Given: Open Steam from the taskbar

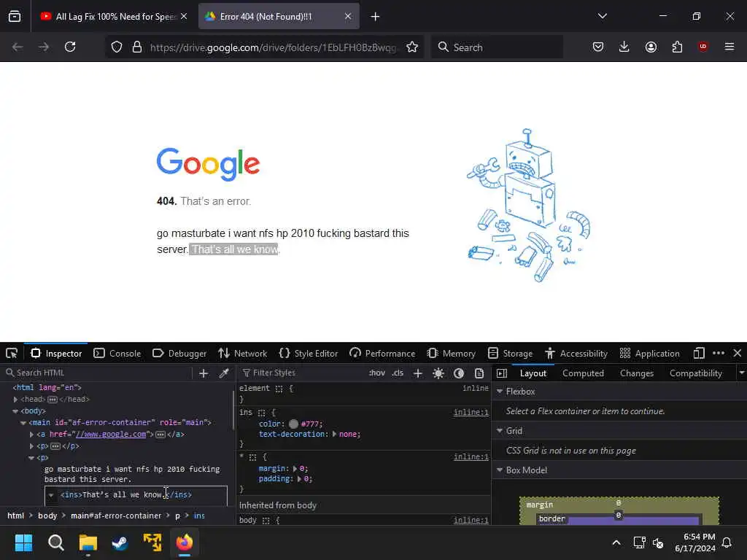Looking at the screenshot, I should click(x=120, y=542).
